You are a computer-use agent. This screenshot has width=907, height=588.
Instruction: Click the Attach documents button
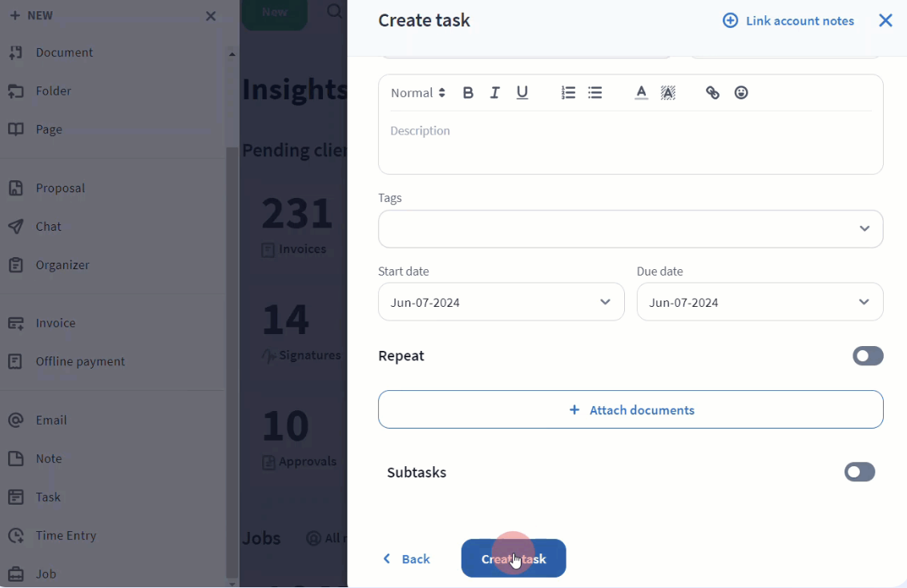(x=631, y=409)
